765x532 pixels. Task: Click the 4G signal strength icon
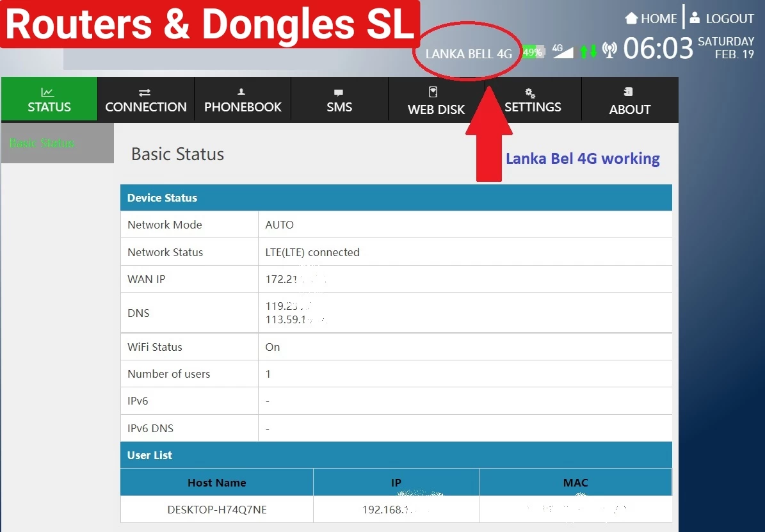pos(563,51)
